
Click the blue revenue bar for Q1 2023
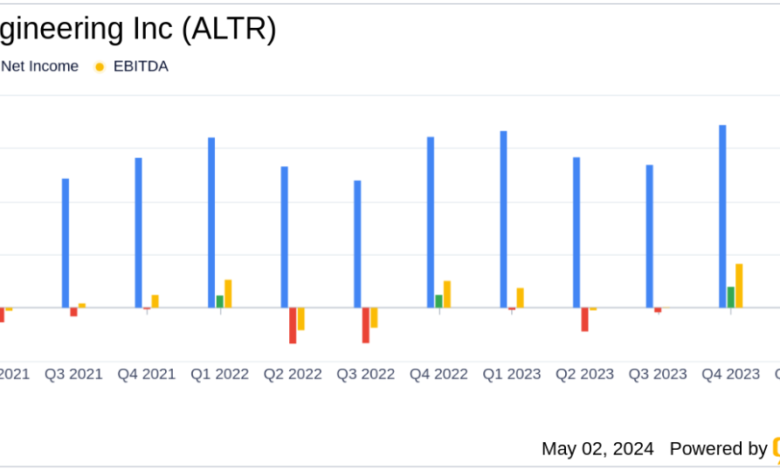click(503, 219)
